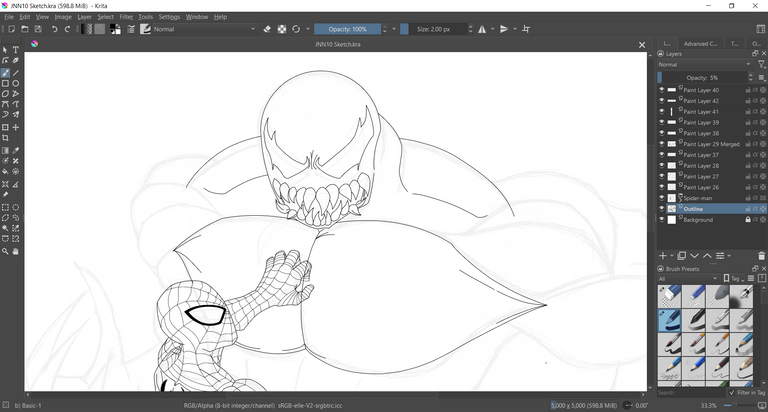Toggle Eraser mode in toolbar
This screenshot has height=412, width=768.
pos(267,29)
